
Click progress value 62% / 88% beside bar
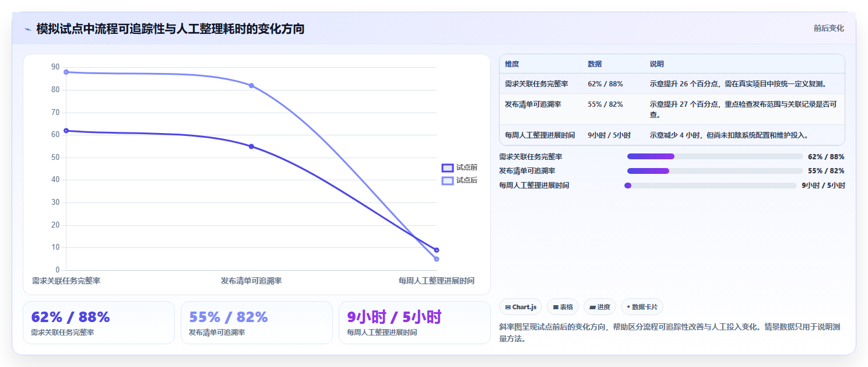pos(826,156)
